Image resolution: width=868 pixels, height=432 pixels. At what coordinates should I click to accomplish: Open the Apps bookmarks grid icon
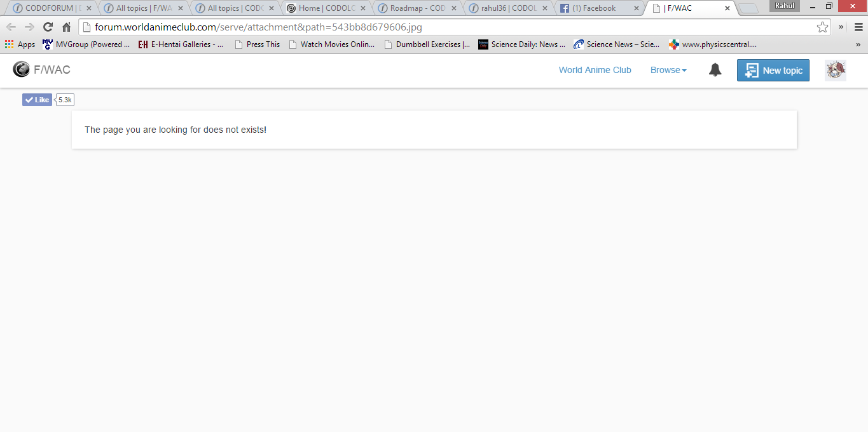click(9, 44)
